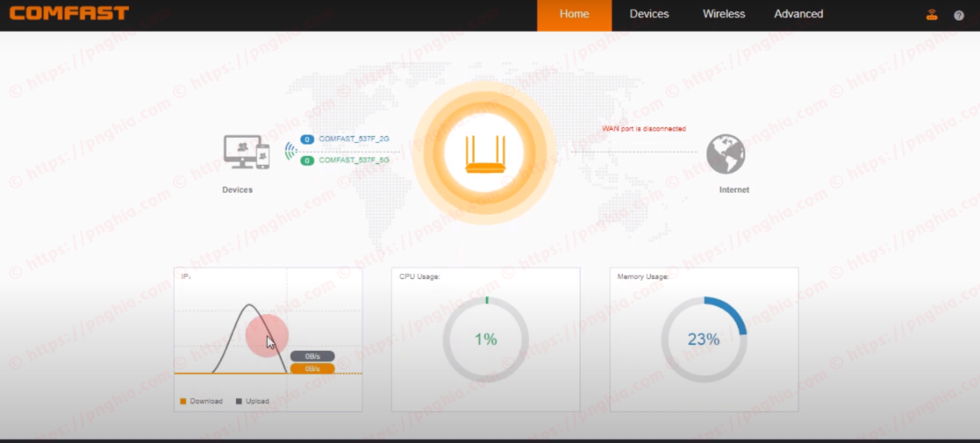Screen dimensions: 980x443
Task: Open the Devices tab
Action: [649, 15]
